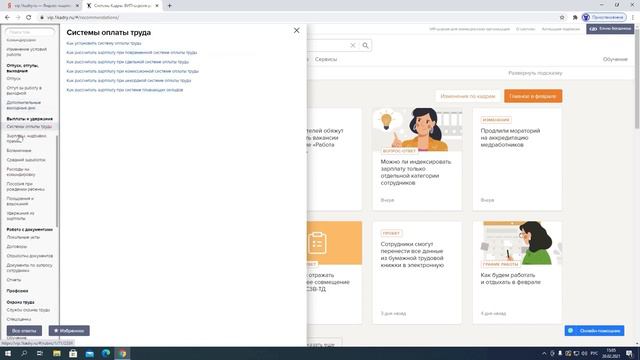Open the Обучение tab
Screen dimensions: 640x360
coord(615,59)
